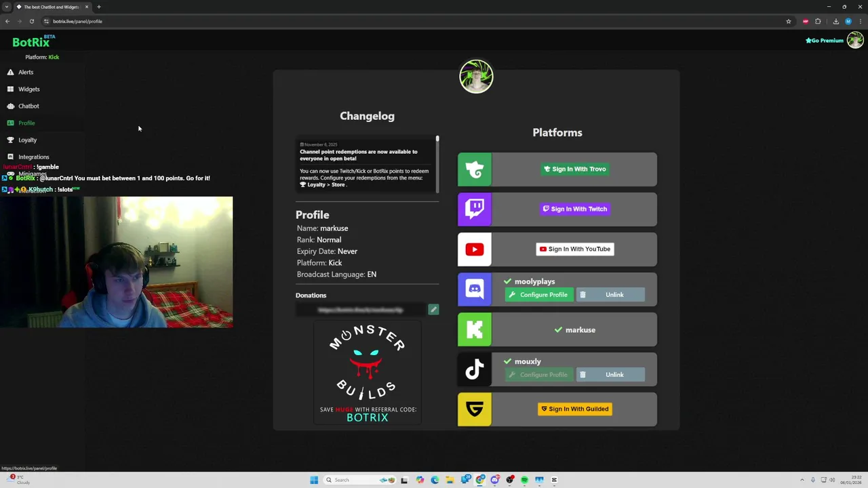Click Sign In With Twitch button
This screenshot has width=868, height=488.
pyautogui.click(x=574, y=209)
